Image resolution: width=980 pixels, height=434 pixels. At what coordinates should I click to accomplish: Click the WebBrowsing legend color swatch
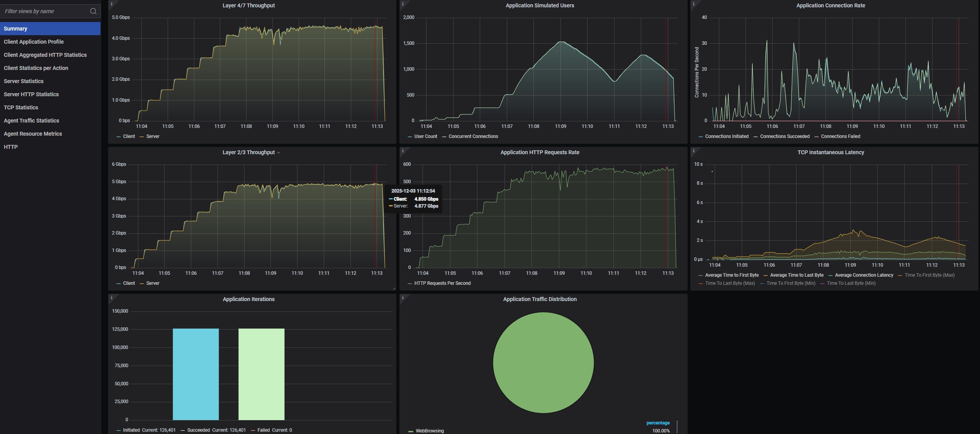[411, 431]
